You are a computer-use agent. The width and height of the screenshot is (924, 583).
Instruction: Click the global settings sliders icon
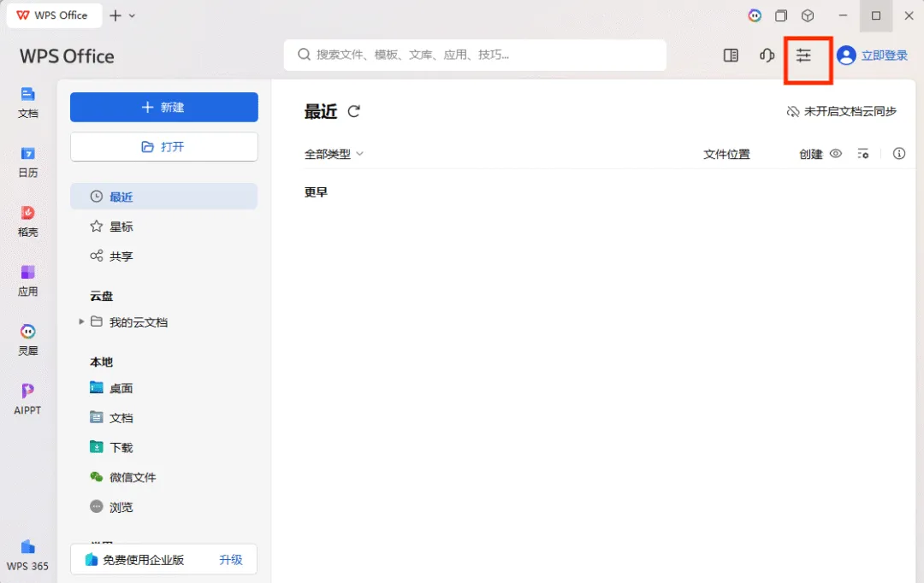point(803,56)
